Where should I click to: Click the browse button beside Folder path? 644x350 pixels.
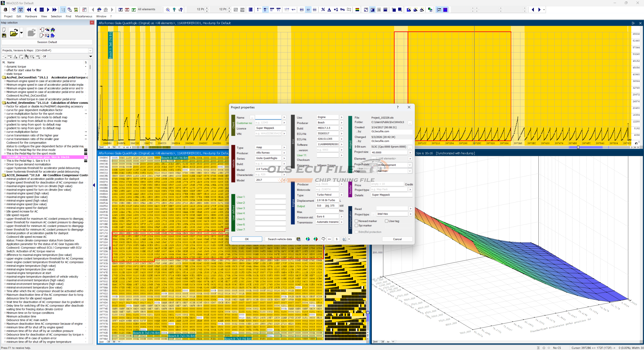tap(410, 123)
